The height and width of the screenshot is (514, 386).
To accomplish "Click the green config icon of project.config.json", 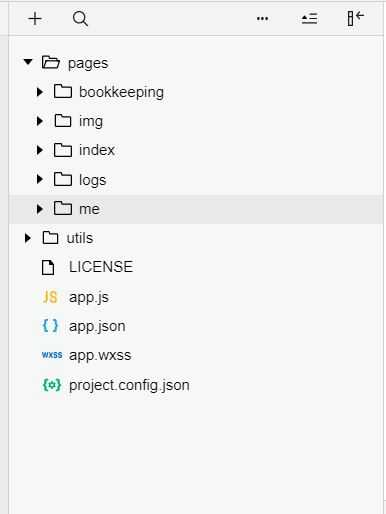I will [52, 385].
